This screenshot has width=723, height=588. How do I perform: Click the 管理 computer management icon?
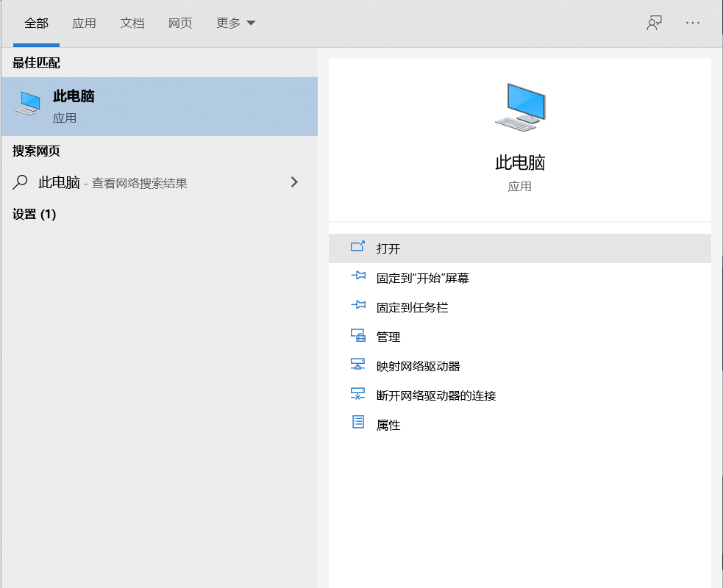point(357,335)
